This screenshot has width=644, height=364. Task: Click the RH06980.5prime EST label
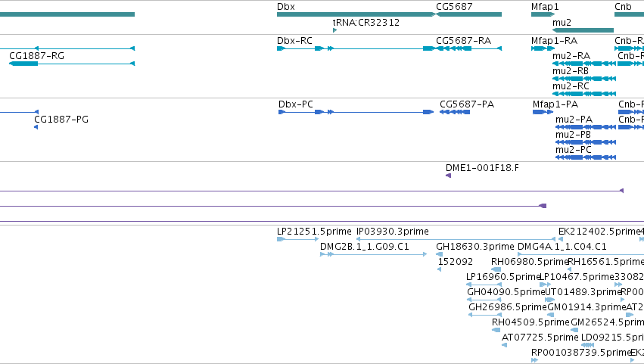pos(530,262)
